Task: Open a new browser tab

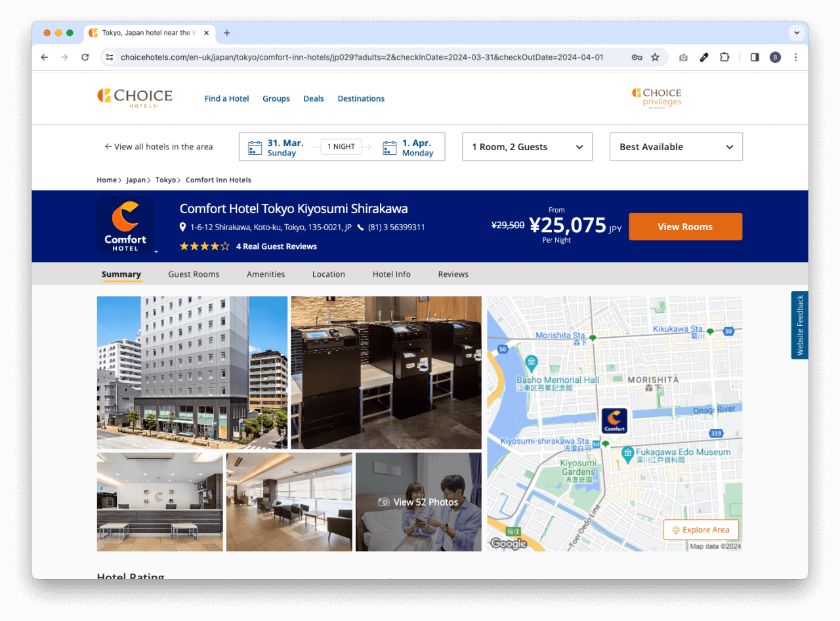Action: pos(226,33)
